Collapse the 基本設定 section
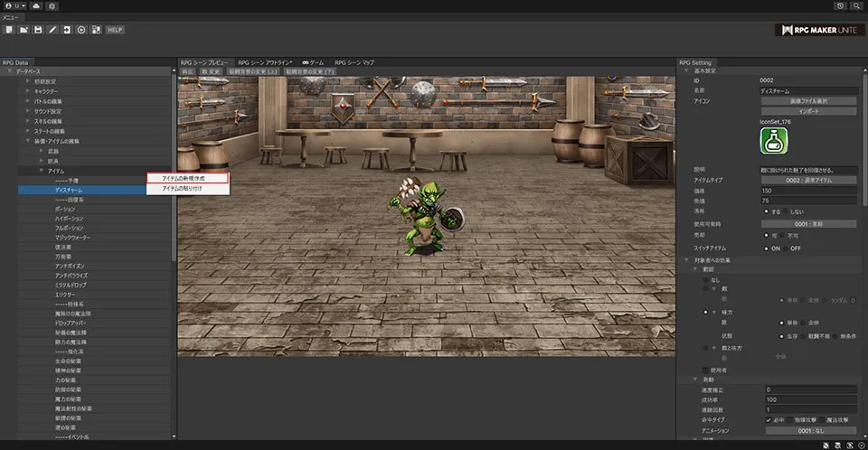 (686, 70)
